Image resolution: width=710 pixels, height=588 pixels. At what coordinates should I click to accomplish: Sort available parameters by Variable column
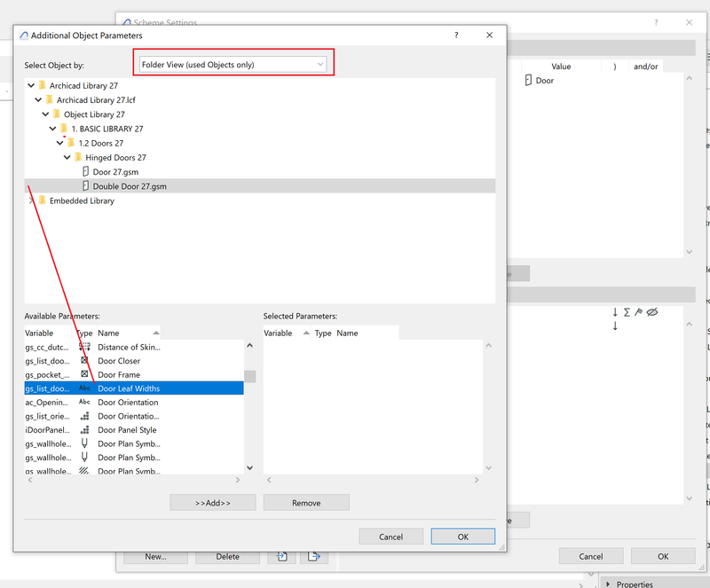click(x=48, y=333)
